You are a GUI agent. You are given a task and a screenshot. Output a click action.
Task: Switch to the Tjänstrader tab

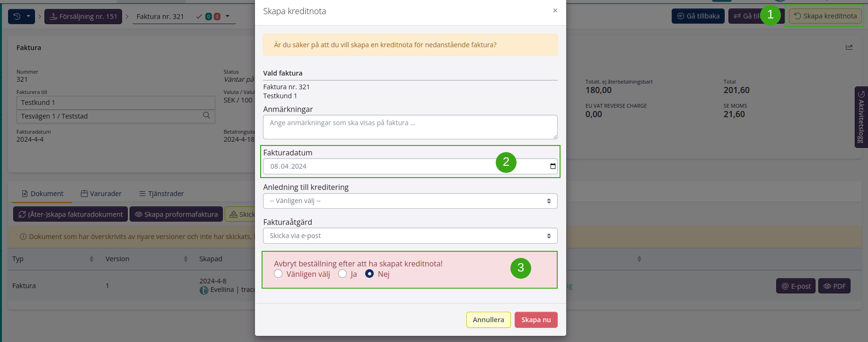161,194
